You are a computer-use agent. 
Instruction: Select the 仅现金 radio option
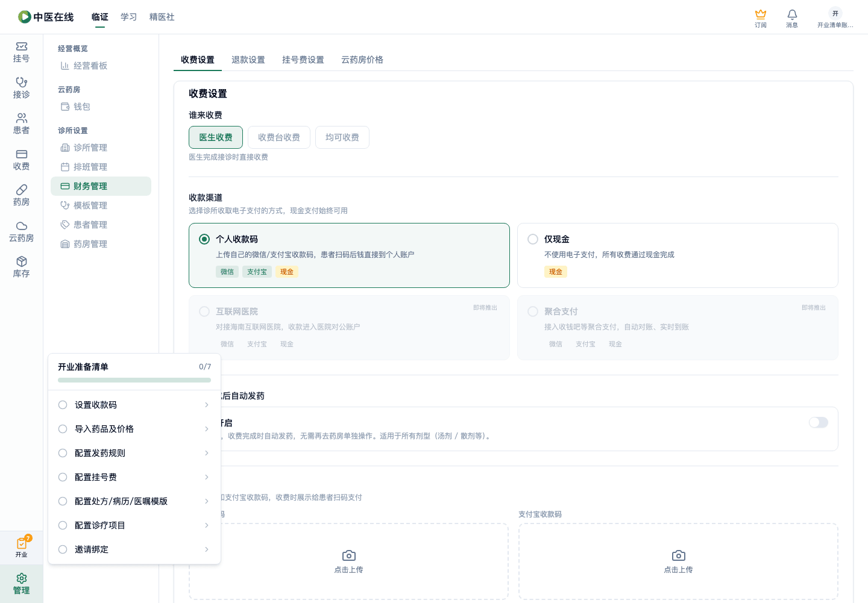533,239
